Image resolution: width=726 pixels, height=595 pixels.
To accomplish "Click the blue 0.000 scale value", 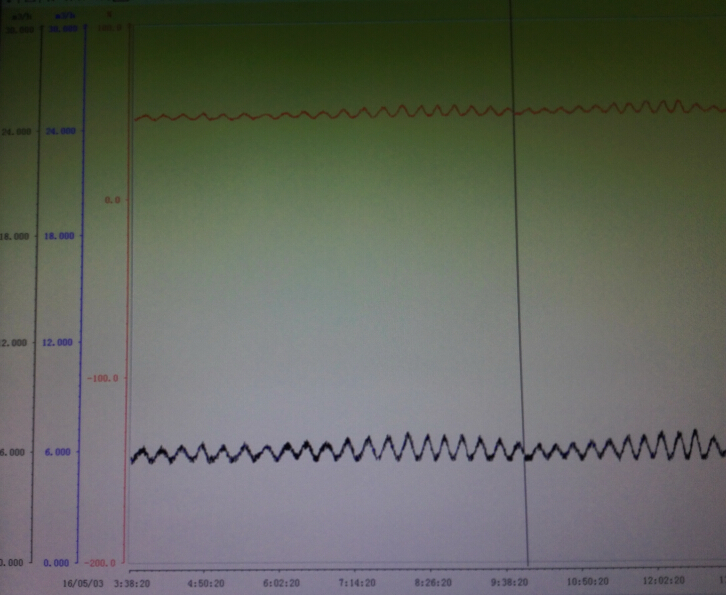I will (56, 563).
